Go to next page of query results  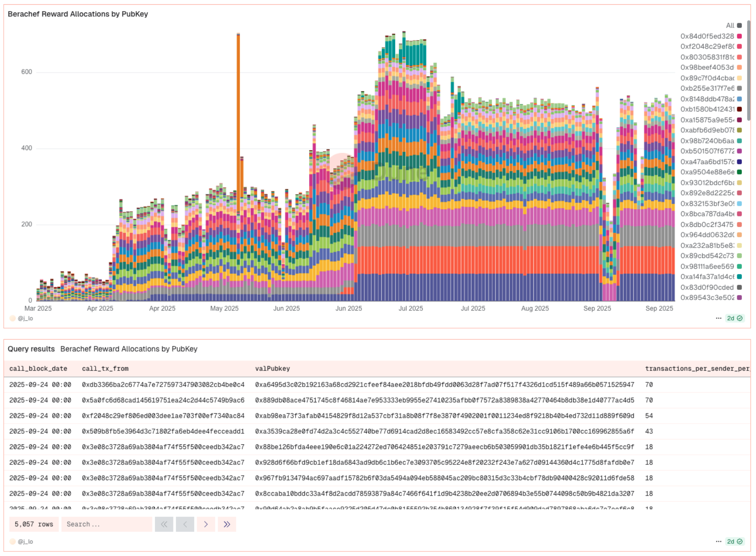click(206, 524)
